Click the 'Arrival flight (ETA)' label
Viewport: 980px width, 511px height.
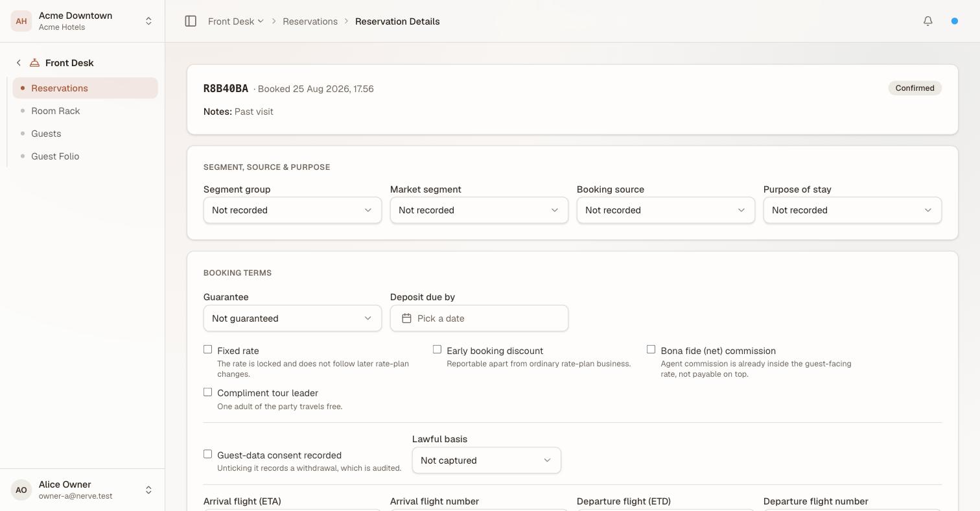pos(242,501)
